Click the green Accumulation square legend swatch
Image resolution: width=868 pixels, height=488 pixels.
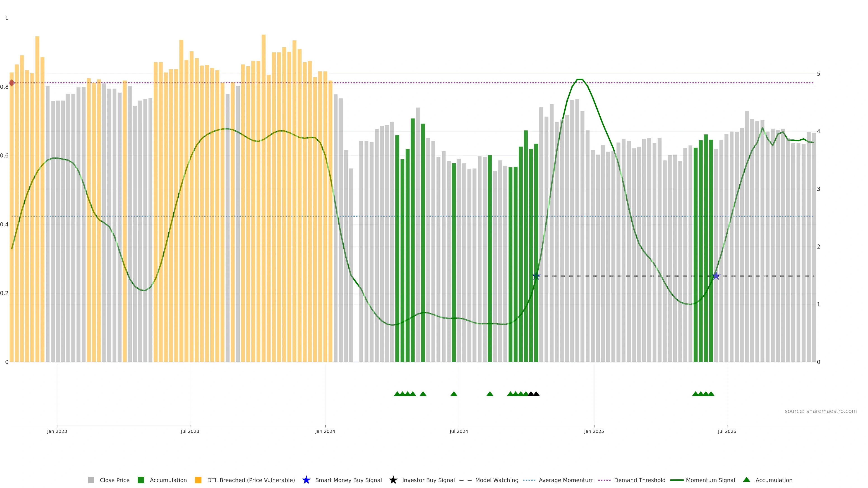tap(141, 480)
